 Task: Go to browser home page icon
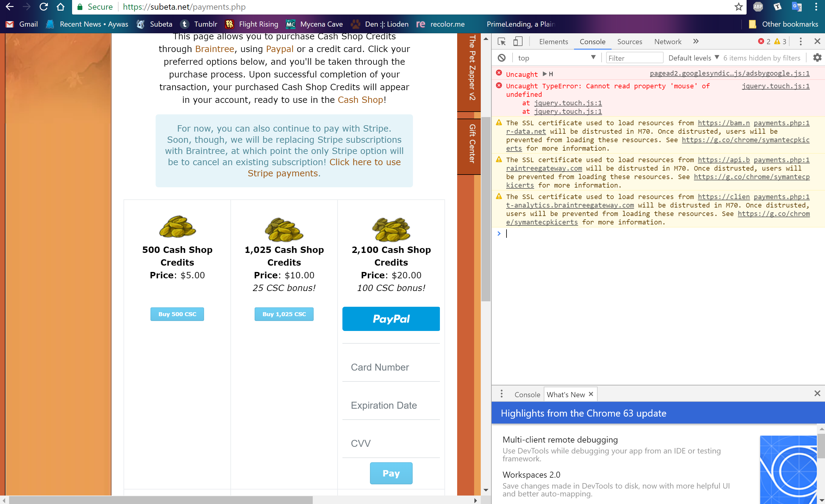point(61,7)
